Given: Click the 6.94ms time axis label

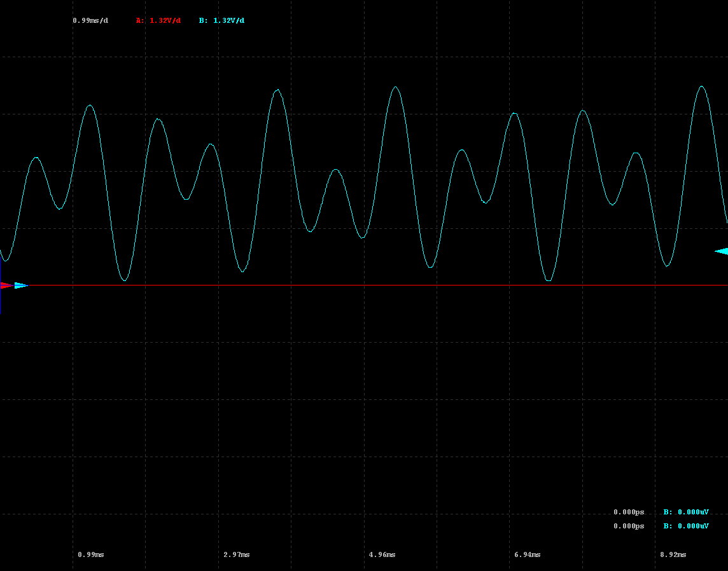Looking at the screenshot, I should [528, 554].
